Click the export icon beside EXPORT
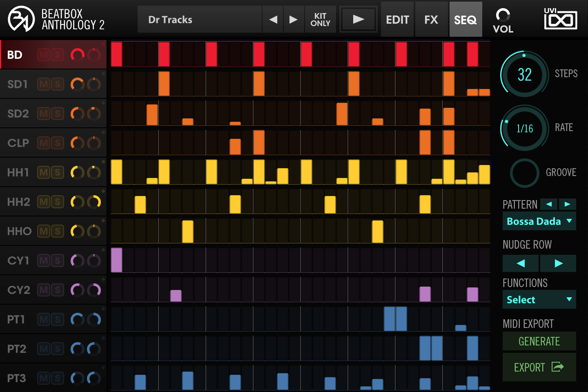Image resolution: width=588 pixels, height=392 pixels. pyautogui.click(x=557, y=367)
